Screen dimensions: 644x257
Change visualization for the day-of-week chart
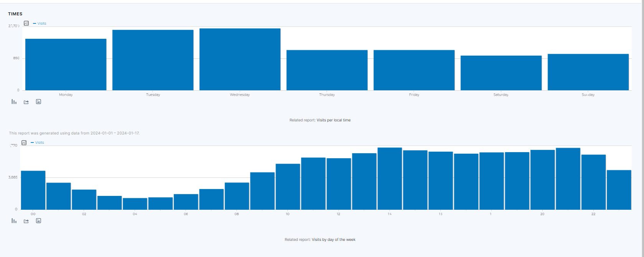[14, 102]
